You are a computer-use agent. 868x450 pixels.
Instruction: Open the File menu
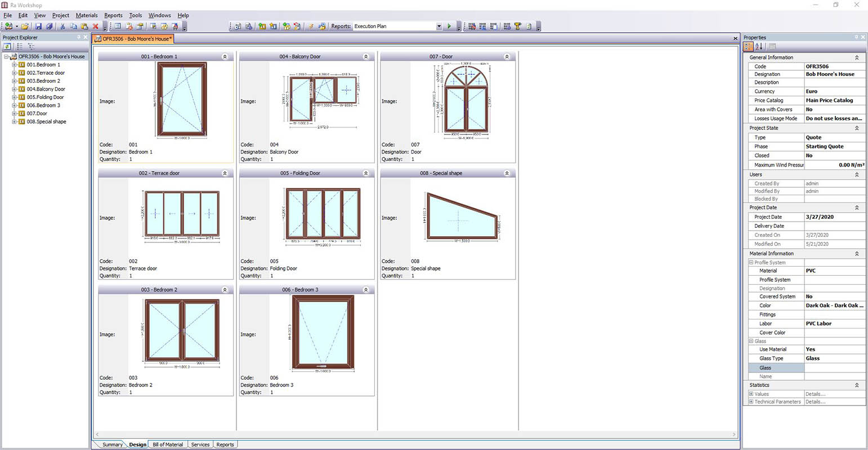point(7,15)
